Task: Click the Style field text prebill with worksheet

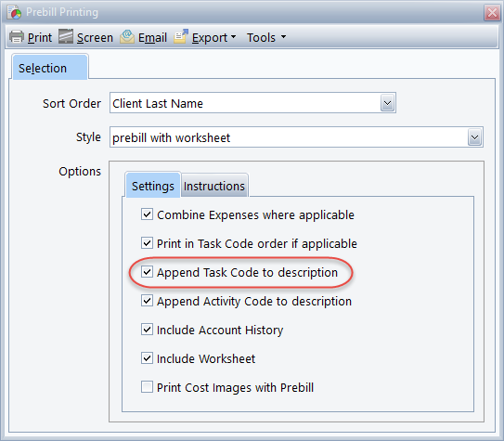Action: 171,138
